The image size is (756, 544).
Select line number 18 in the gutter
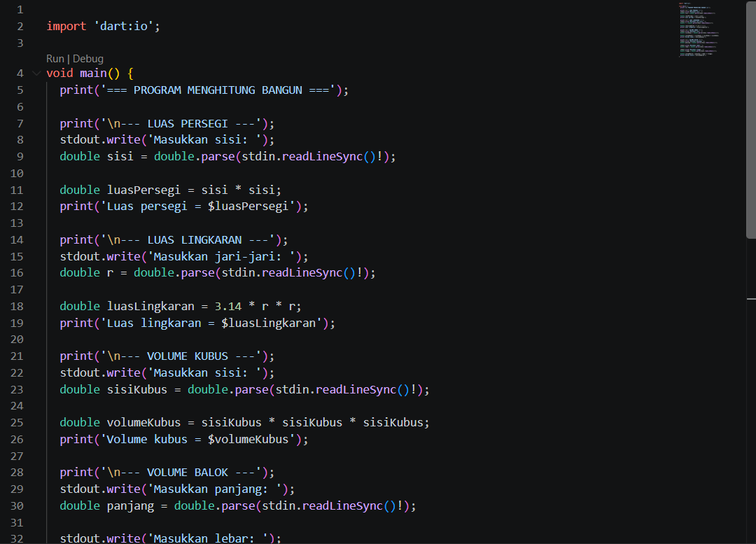(x=17, y=306)
